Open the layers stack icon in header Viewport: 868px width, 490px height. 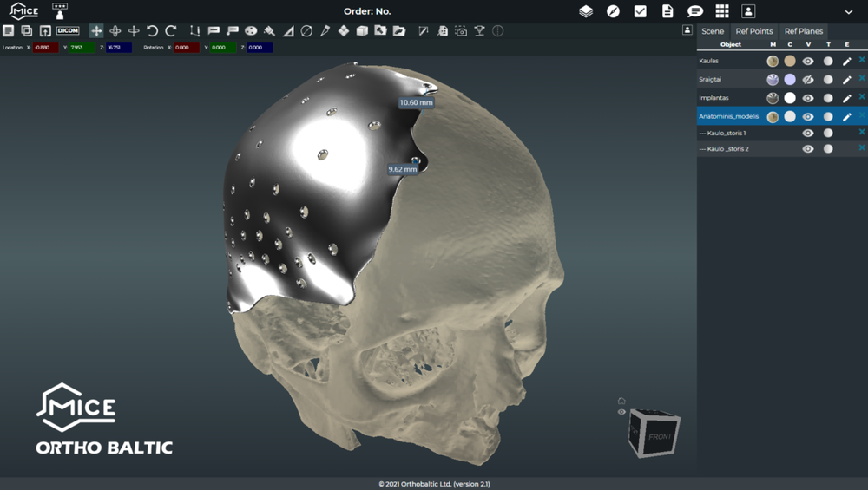pos(586,11)
